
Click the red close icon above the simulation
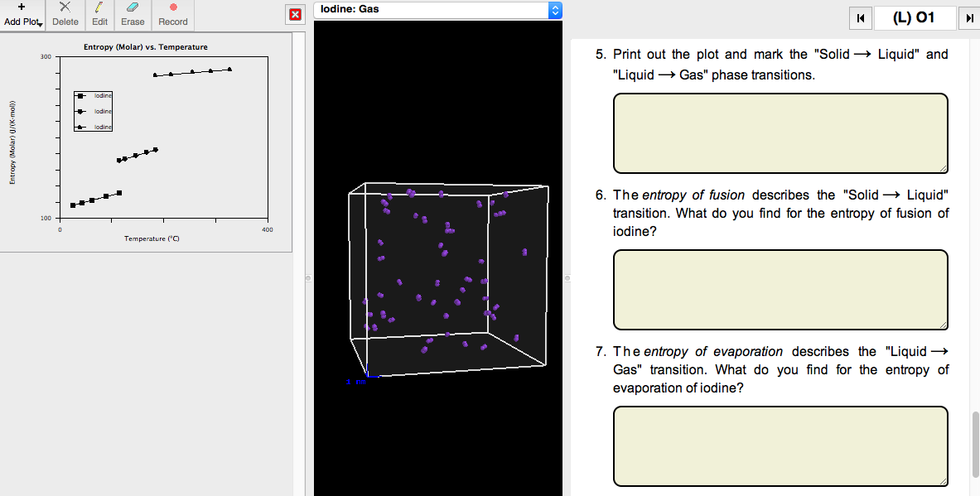pos(295,14)
